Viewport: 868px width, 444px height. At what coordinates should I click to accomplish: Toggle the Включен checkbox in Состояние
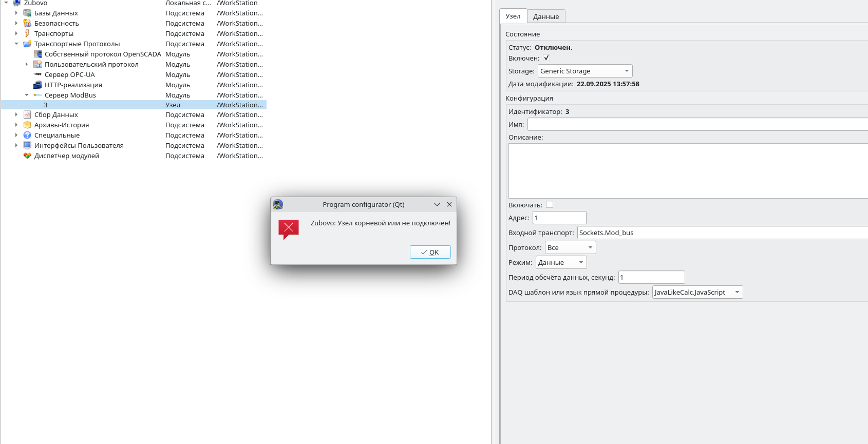pos(546,58)
